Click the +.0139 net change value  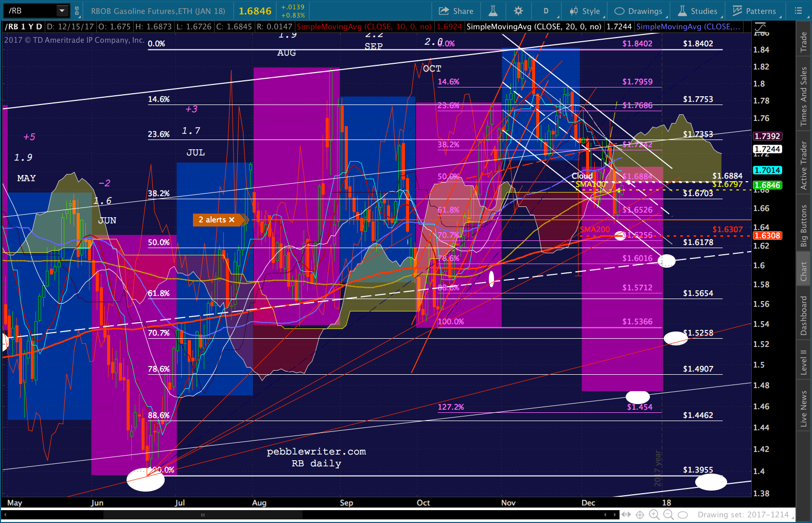click(x=293, y=7)
